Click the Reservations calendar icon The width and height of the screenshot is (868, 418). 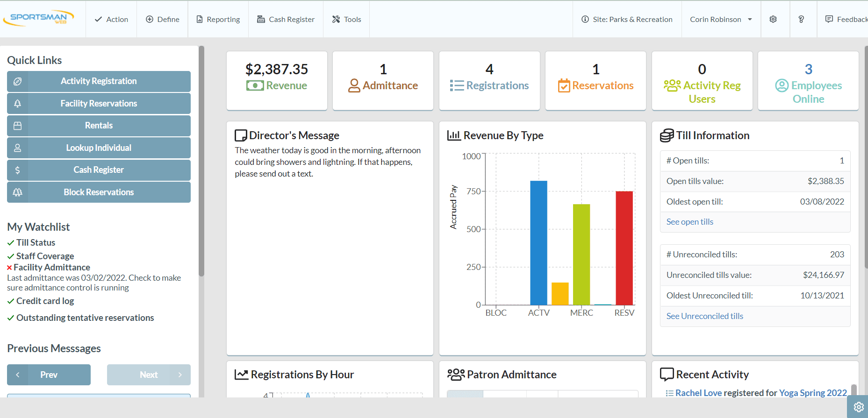pos(564,85)
